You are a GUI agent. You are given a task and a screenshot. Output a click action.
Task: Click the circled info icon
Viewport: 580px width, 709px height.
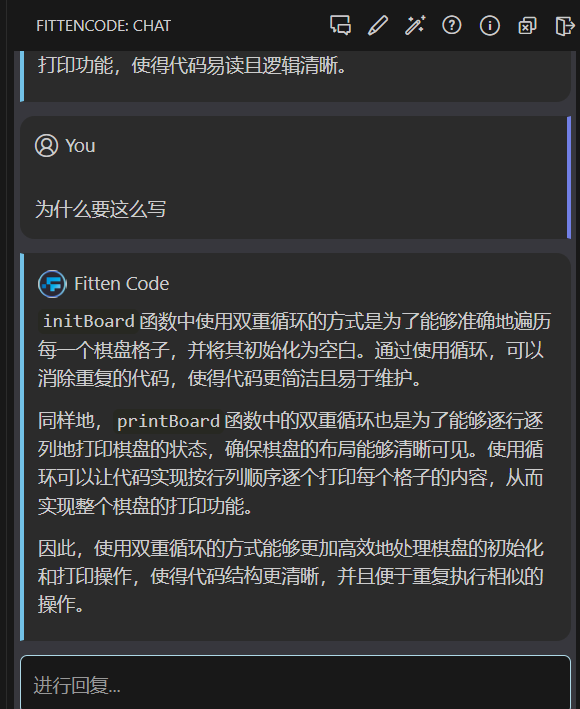click(x=490, y=25)
